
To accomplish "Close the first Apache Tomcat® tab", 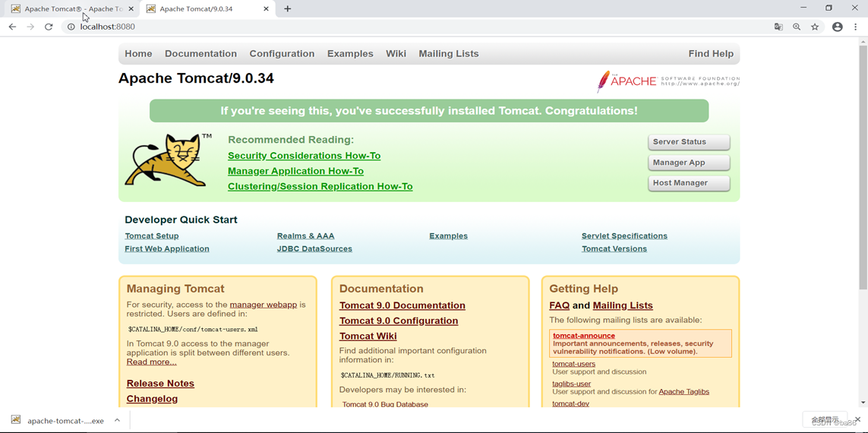I will [131, 9].
